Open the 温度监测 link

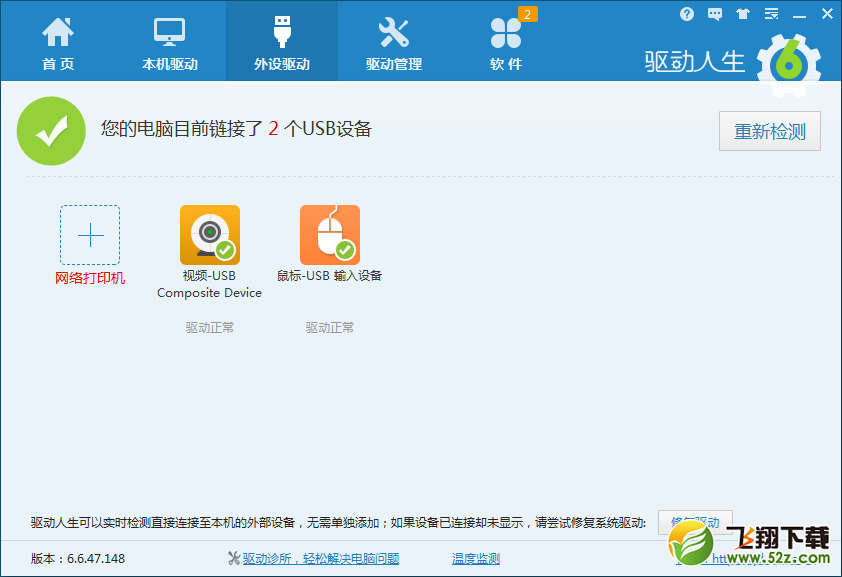[x=476, y=559]
